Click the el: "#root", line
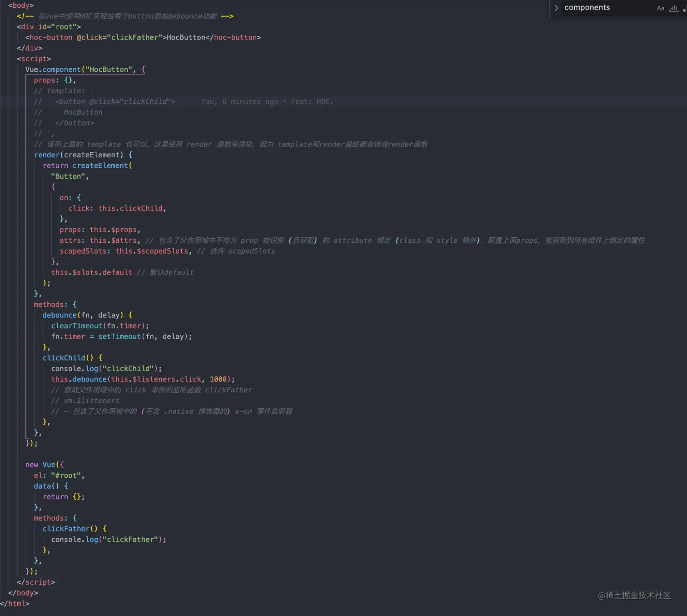 [x=59, y=476]
